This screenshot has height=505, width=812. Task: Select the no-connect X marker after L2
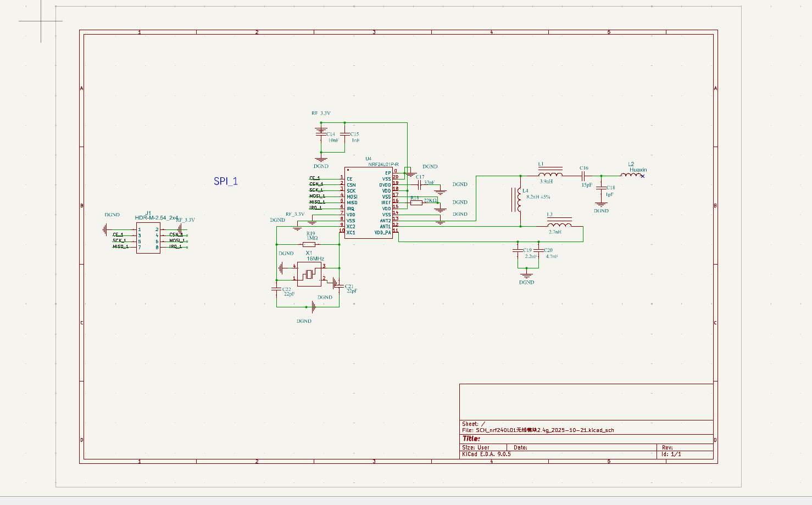(x=643, y=176)
